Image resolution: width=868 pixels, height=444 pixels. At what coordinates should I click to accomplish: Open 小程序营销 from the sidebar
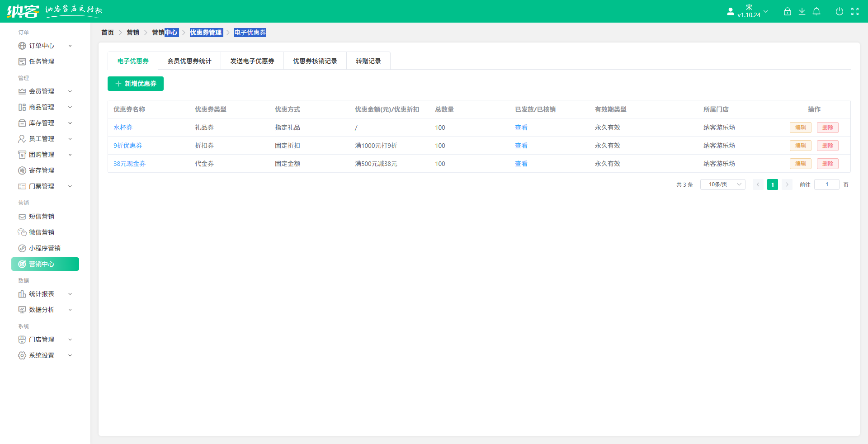pos(44,248)
